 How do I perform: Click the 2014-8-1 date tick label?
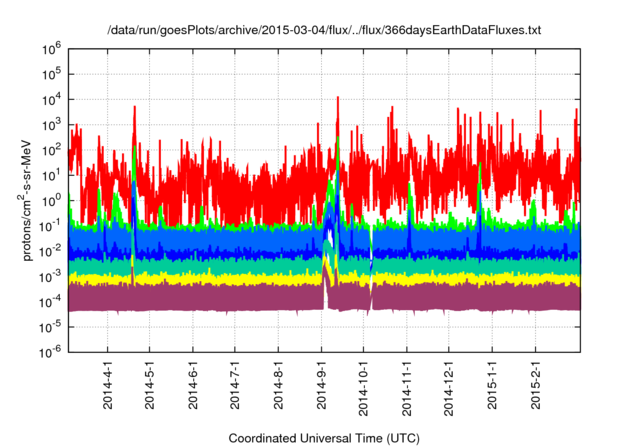tap(278, 385)
